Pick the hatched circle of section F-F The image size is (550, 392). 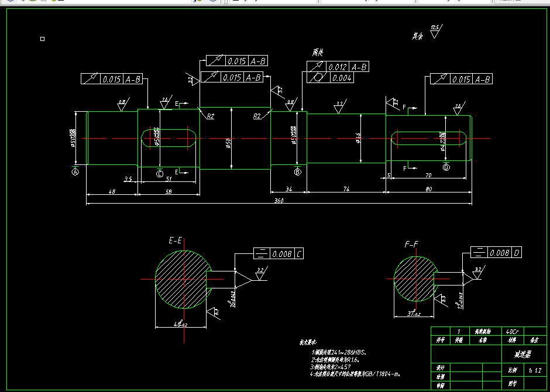click(416, 278)
